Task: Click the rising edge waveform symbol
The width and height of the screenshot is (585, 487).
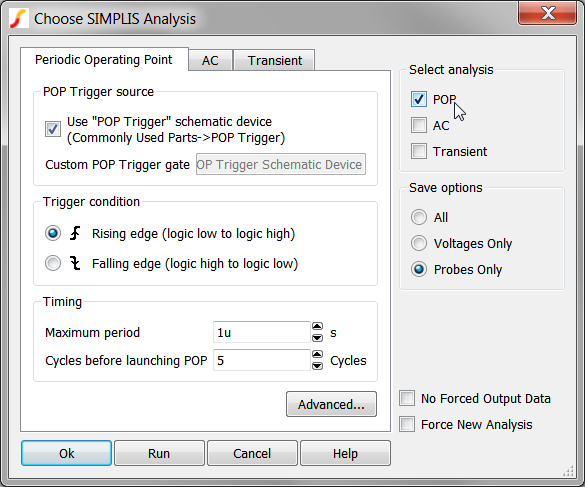Action: coord(75,233)
